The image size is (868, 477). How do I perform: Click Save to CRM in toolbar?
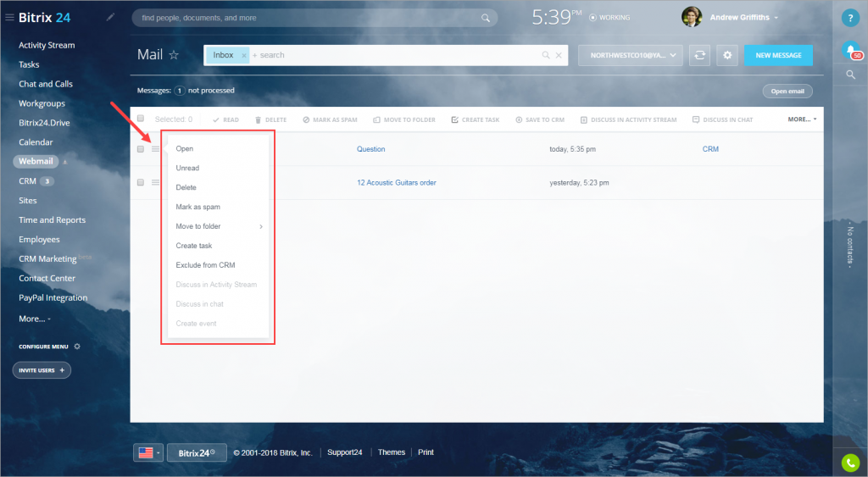tap(540, 119)
